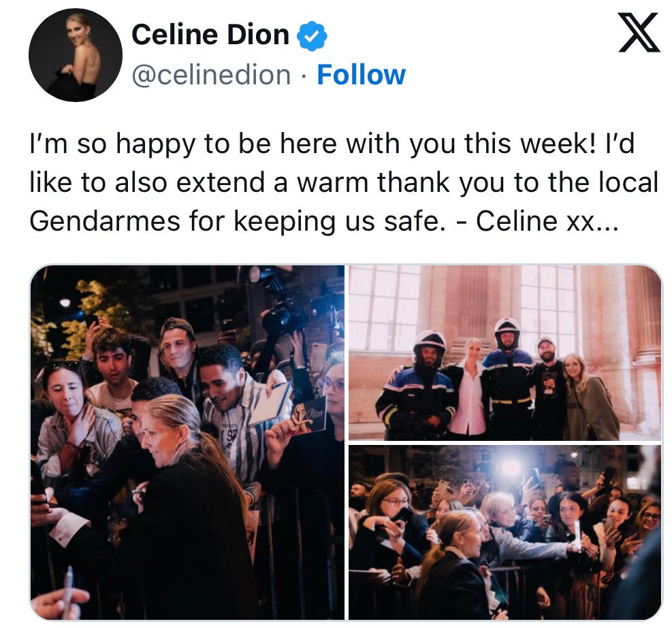Viewport: 672px width, 628px height.
Task: Open the Celine Dion display name link
Action: click(210, 34)
